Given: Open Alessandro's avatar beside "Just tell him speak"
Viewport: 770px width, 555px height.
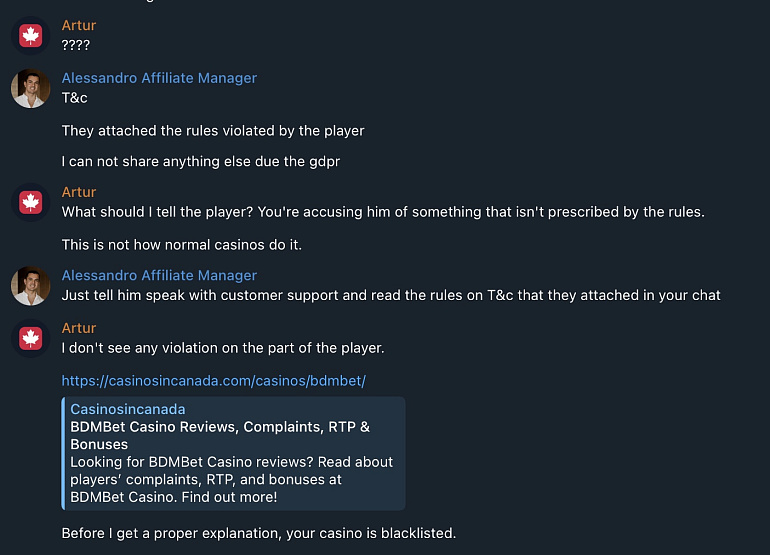Looking at the screenshot, I should coord(30,286).
